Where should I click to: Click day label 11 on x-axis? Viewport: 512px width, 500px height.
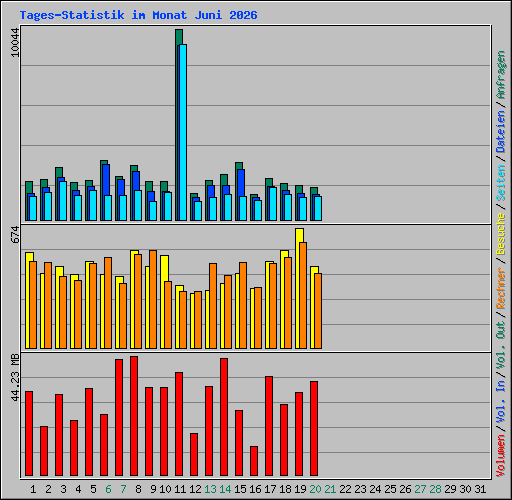click(x=180, y=489)
